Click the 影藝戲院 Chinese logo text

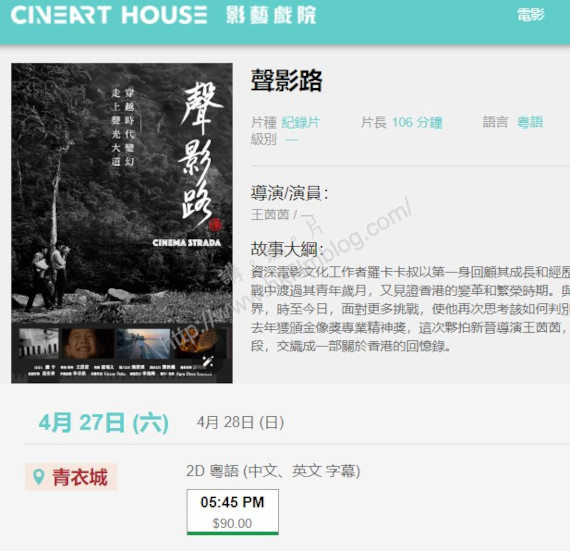(271, 15)
